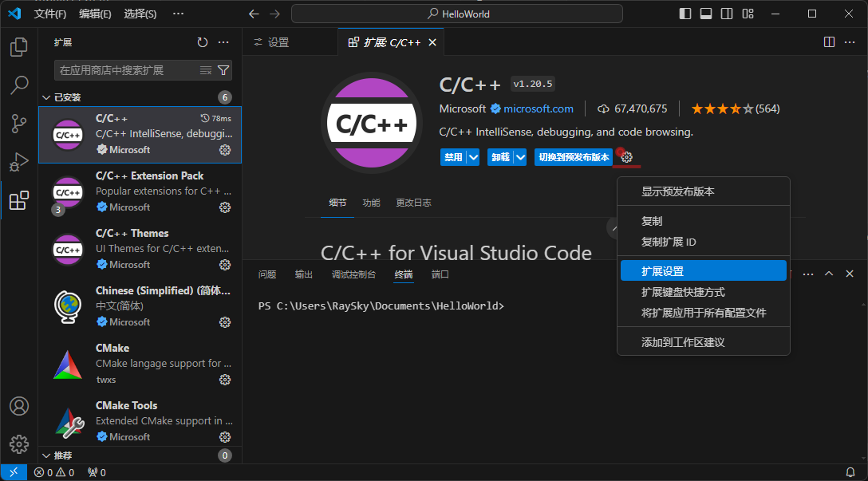Open the Source Control view
This screenshot has width=868, height=481.
click(x=19, y=124)
